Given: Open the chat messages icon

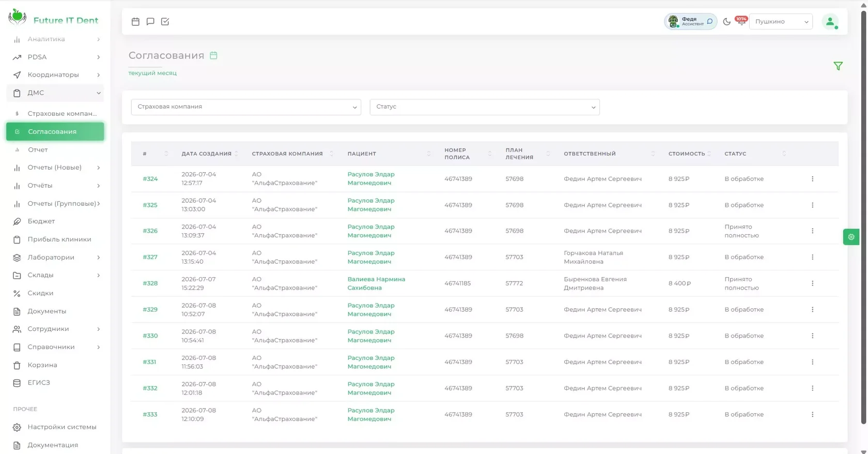Looking at the screenshot, I should (150, 22).
